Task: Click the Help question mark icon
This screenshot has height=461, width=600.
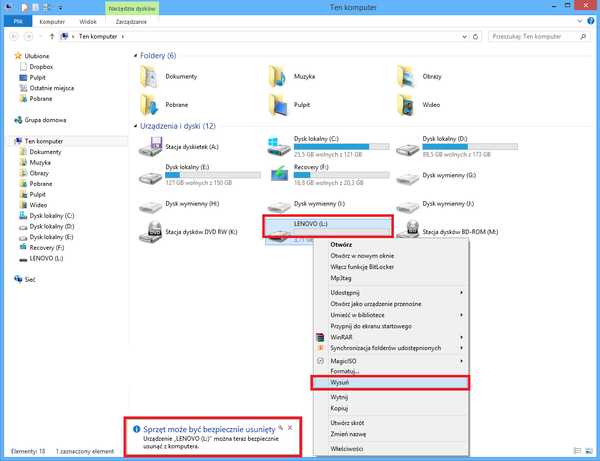Action: tap(590, 21)
